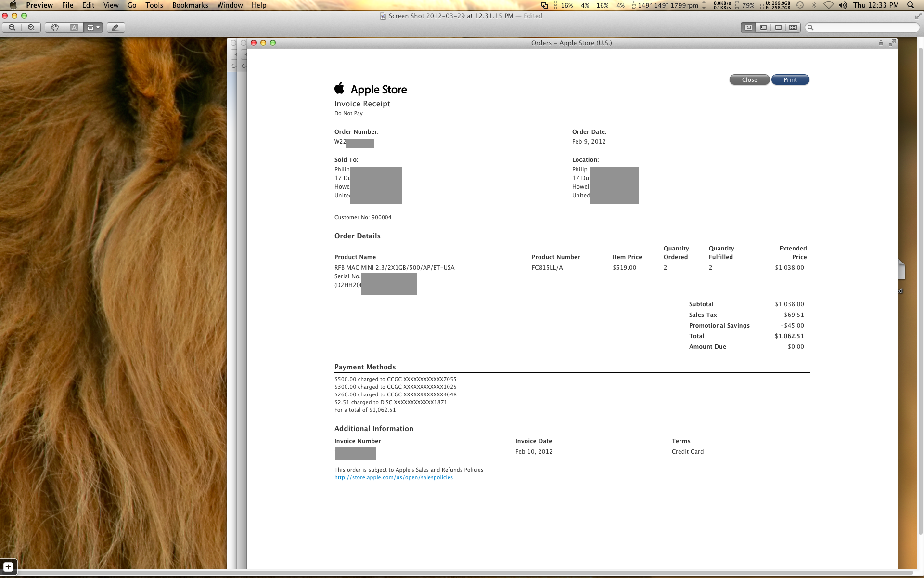Image resolution: width=924 pixels, height=578 pixels.
Task: Open the Edited versions menu in title
Action: click(x=533, y=16)
